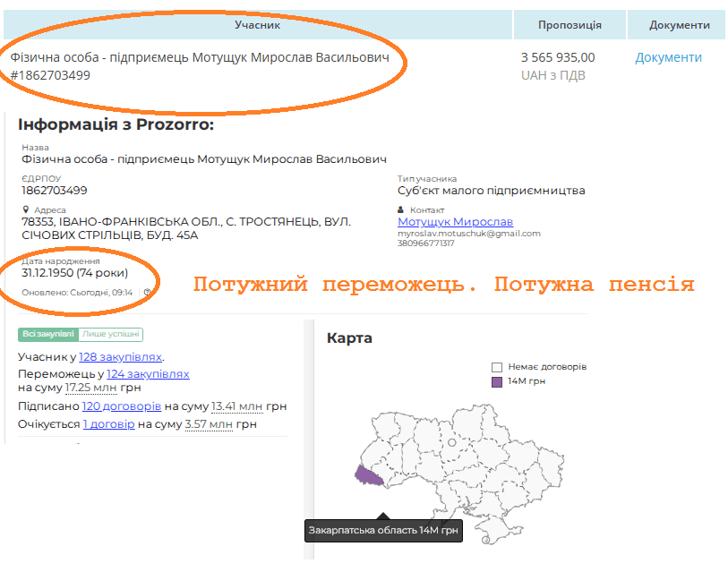Open the '1 договір' pending contract link

108,423
